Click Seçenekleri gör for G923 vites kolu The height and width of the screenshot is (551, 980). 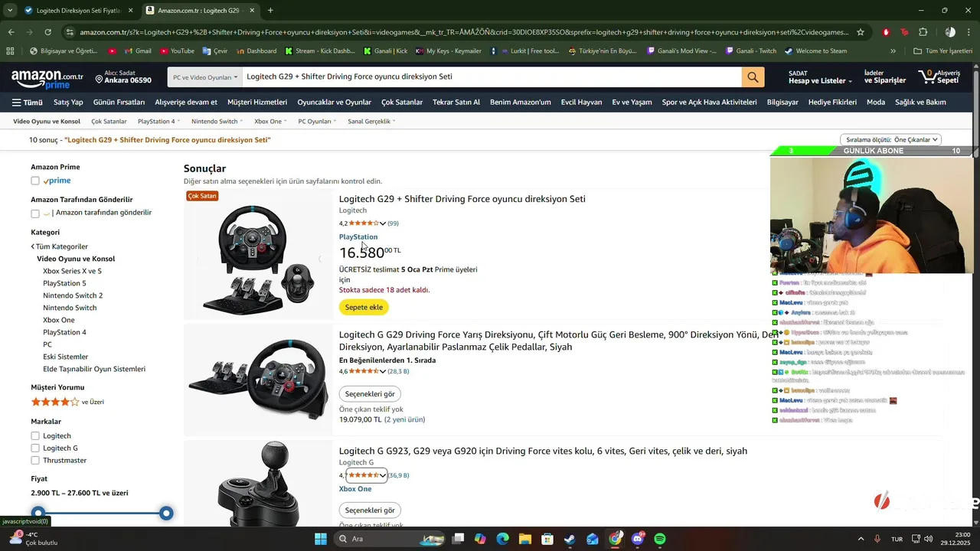(x=370, y=510)
